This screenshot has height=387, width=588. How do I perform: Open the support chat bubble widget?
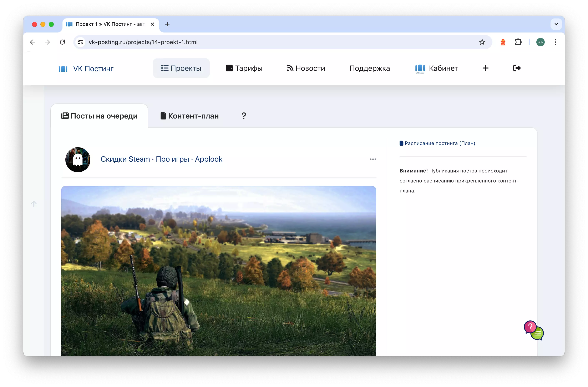tap(534, 330)
